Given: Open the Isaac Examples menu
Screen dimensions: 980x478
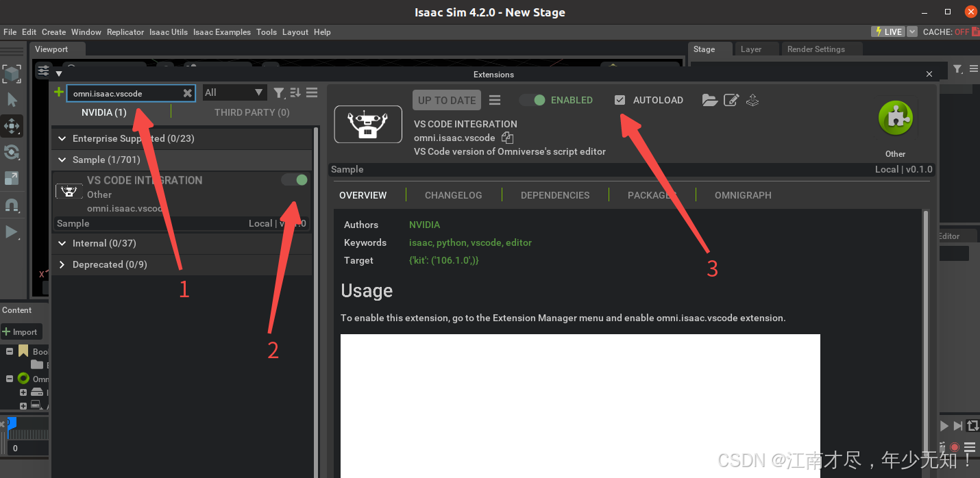Looking at the screenshot, I should (x=222, y=32).
